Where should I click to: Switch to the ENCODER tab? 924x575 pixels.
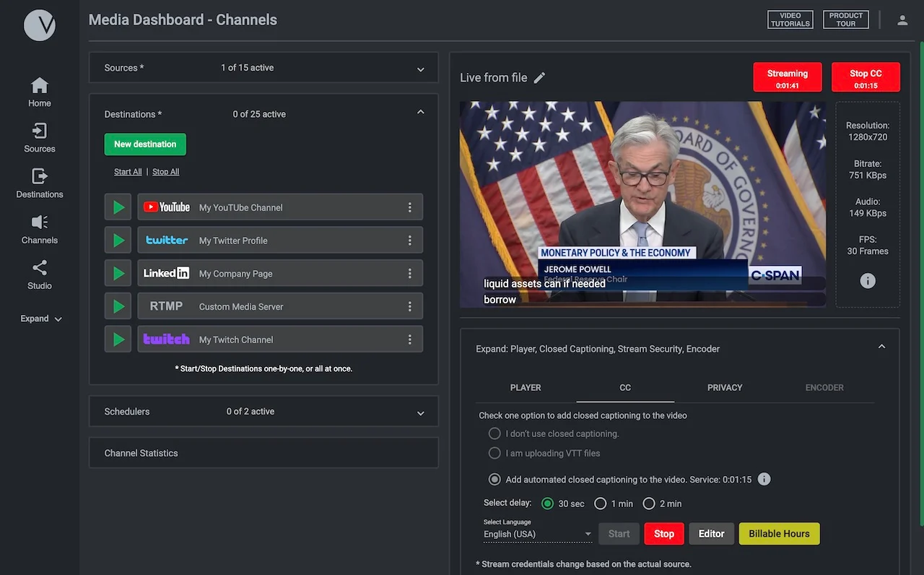[x=824, y=388]
